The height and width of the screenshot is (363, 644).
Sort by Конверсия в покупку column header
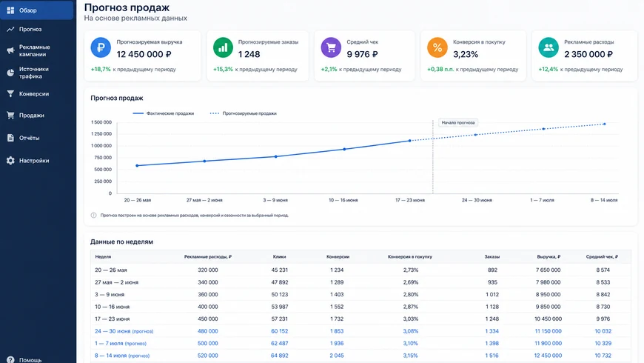coord(410,256)
